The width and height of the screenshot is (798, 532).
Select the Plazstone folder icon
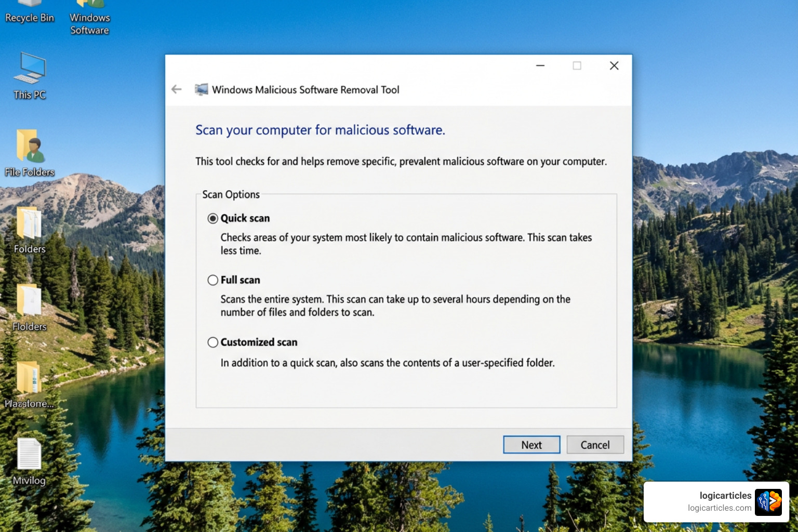tap(30, 385)
